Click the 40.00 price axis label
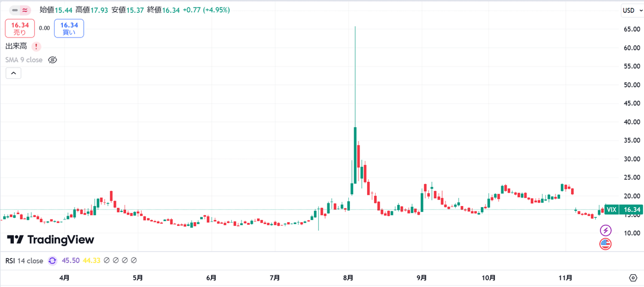The height and width of the screenshot is (287, 644). (x=631, y=122)
